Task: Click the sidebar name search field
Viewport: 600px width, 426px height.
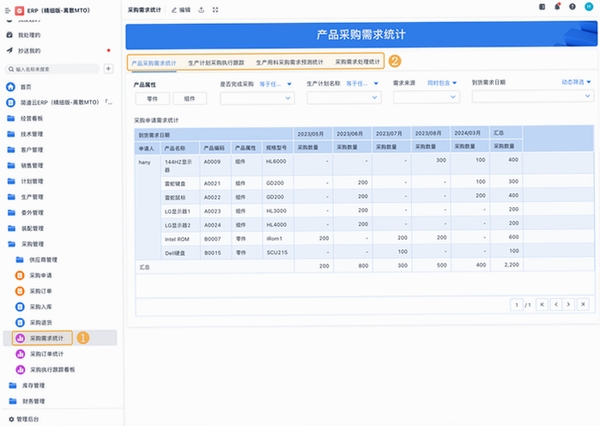Action: 53,69
